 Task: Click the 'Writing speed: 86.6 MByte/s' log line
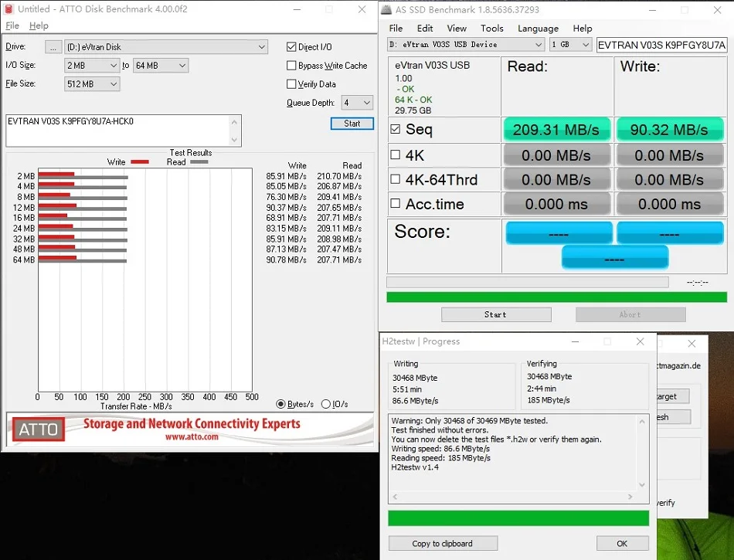pos(440,449)
